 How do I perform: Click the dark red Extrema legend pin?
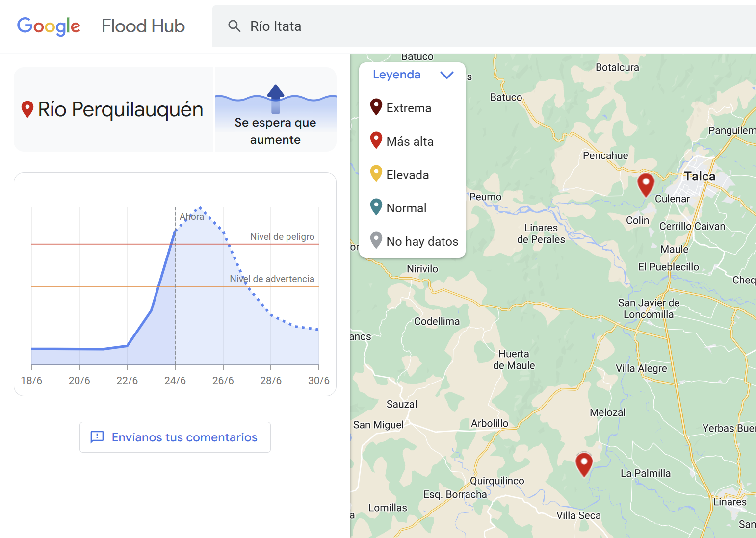pyautogui.click(x=376, y=107)
